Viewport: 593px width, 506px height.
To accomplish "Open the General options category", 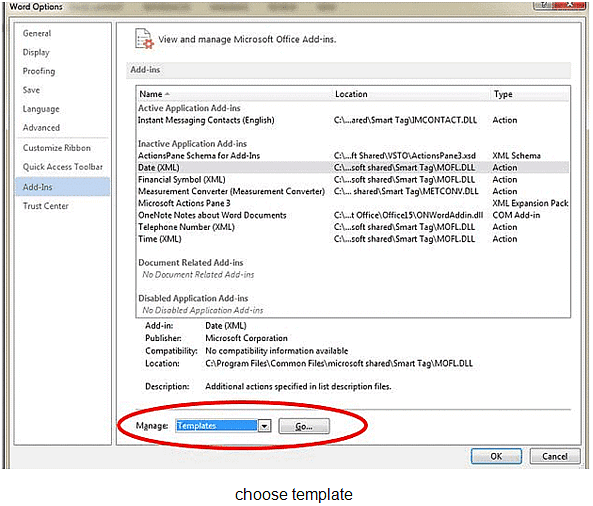I will (x=37, y=33).
